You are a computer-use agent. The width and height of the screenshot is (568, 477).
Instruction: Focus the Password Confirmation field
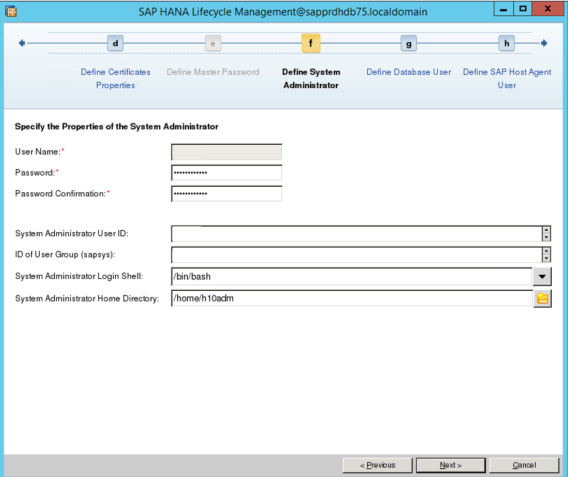(x=226, y=194)
